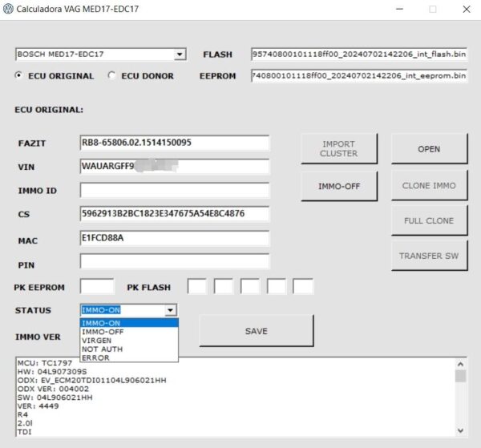Click the 'SW: 04L906021HH' log line
The image size is (481, 448).
55,398
